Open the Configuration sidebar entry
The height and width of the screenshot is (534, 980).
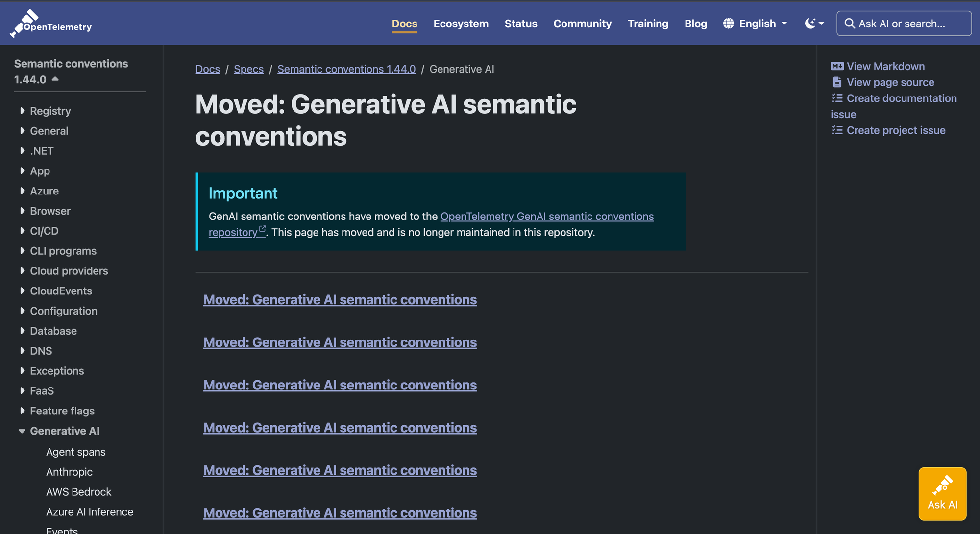coord(64,311)
